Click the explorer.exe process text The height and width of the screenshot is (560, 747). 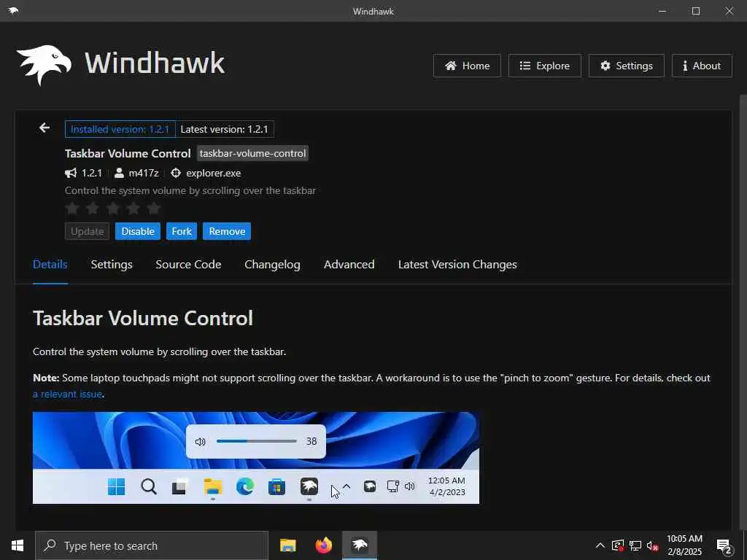point(214,173)
